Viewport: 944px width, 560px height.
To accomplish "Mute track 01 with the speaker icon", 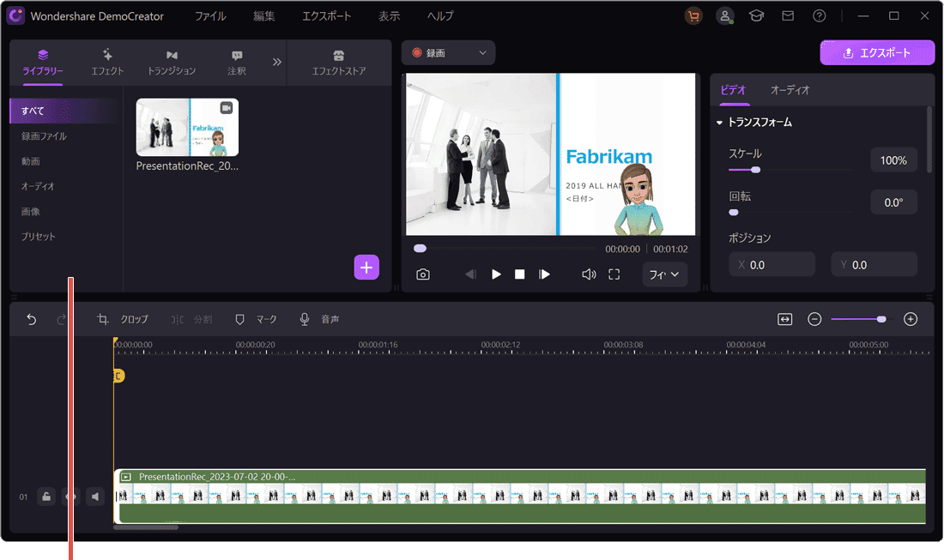I will click(x=94, y=496).
